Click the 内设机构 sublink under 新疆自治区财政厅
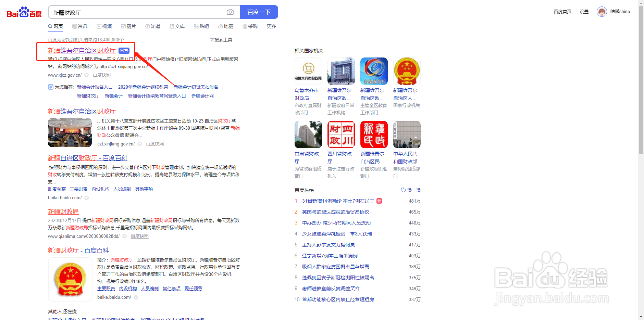 click(100, 189)
